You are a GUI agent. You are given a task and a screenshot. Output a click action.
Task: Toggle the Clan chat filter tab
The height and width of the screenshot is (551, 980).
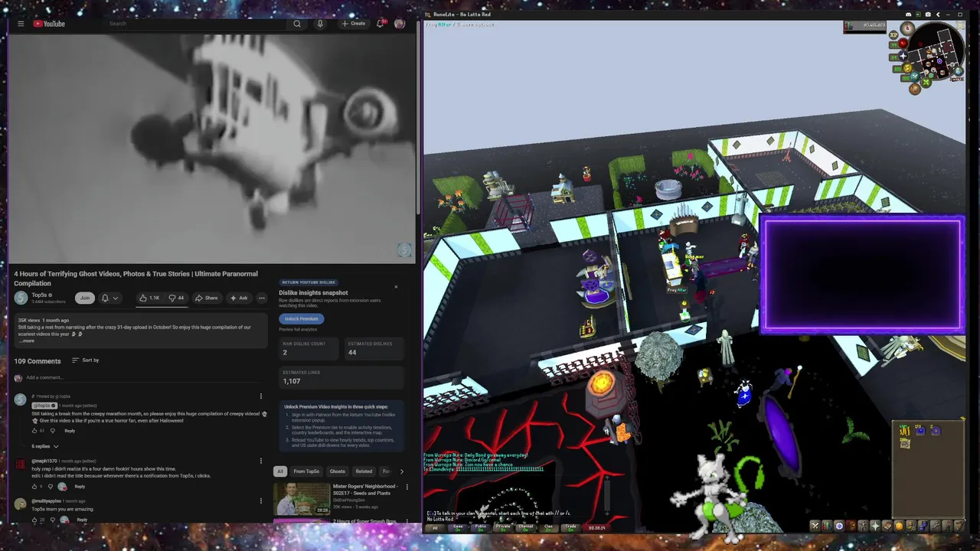click(x=548, y=528)
